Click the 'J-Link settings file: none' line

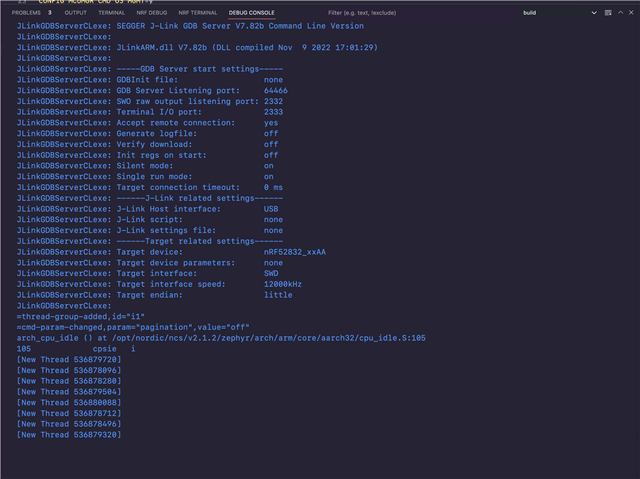[x=150, y=230]
